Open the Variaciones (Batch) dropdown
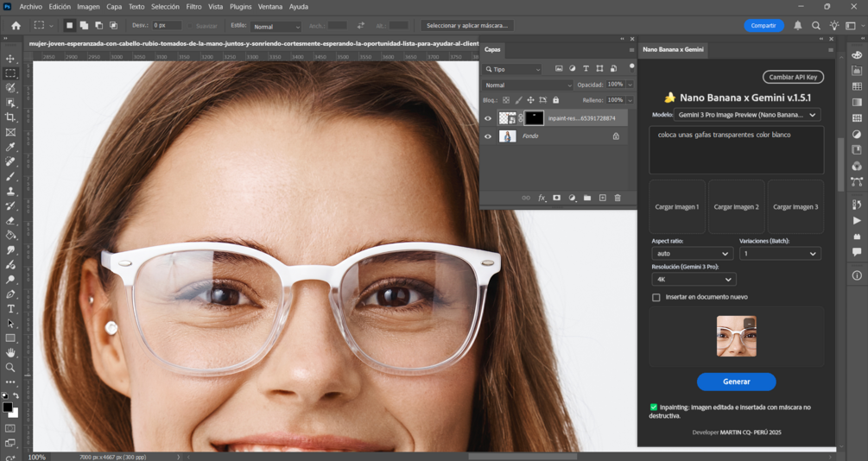This screenshot has height=461, width=868. [x=780, y=254]
